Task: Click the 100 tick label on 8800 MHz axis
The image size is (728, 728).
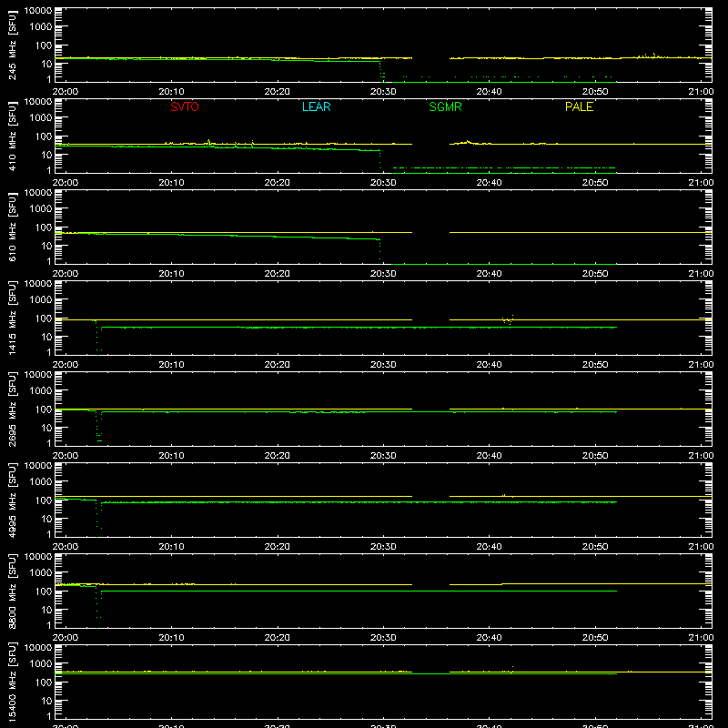Action: (44, 591)
